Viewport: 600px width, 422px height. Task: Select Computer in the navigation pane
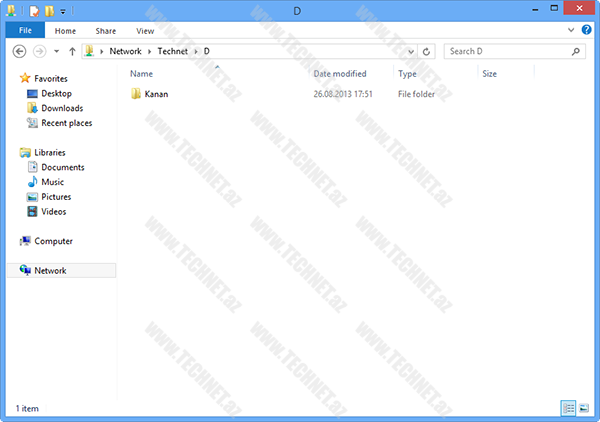54,241
